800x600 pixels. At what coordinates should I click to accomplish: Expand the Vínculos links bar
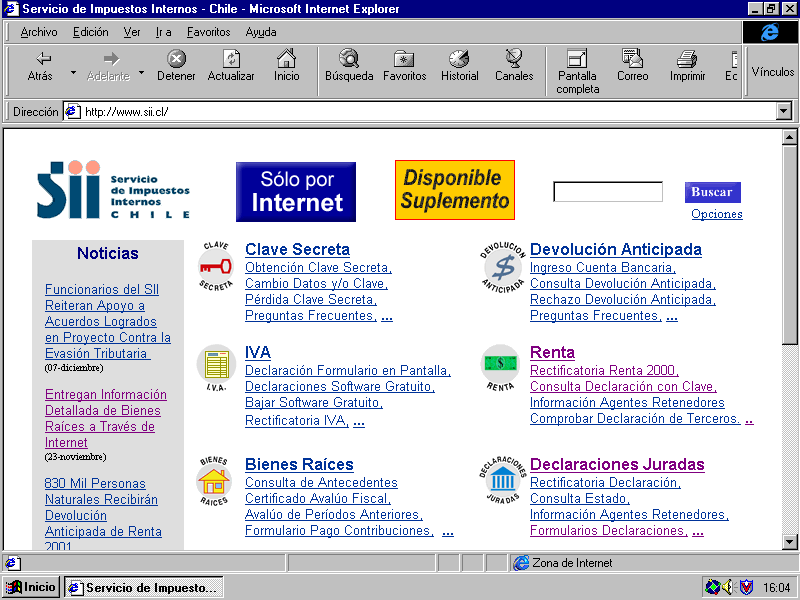coord(772,72)
